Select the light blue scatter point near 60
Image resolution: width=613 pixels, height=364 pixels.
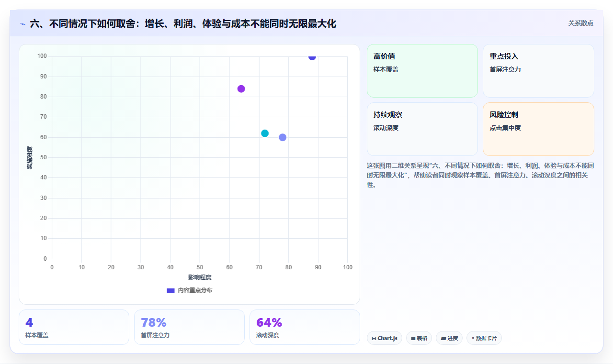(283, 137)
